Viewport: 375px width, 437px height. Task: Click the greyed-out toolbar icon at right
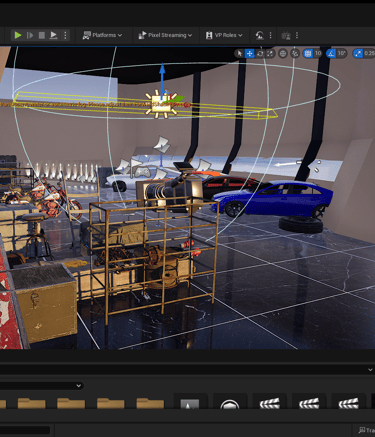(x=286, y=35)
